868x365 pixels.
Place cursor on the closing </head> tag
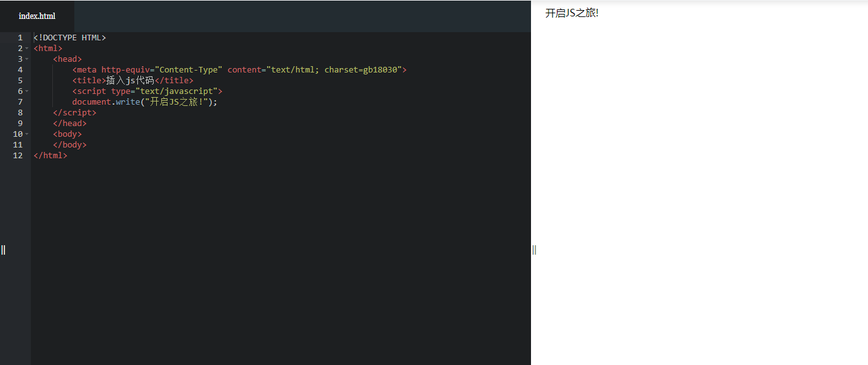70,124
